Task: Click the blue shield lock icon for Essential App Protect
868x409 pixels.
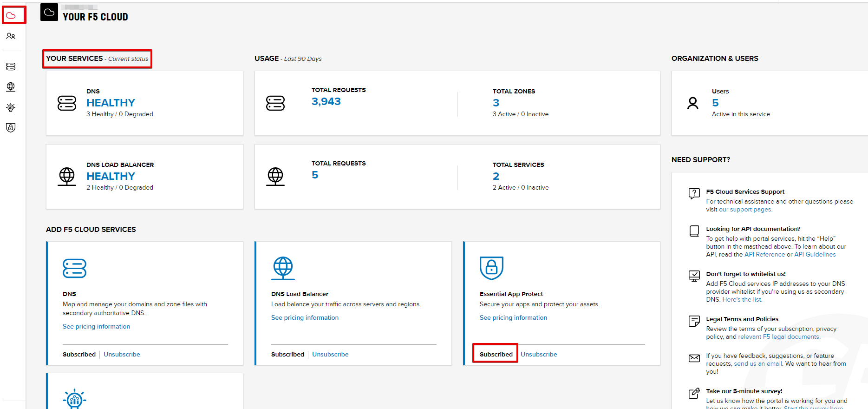Action: point(491,268)
